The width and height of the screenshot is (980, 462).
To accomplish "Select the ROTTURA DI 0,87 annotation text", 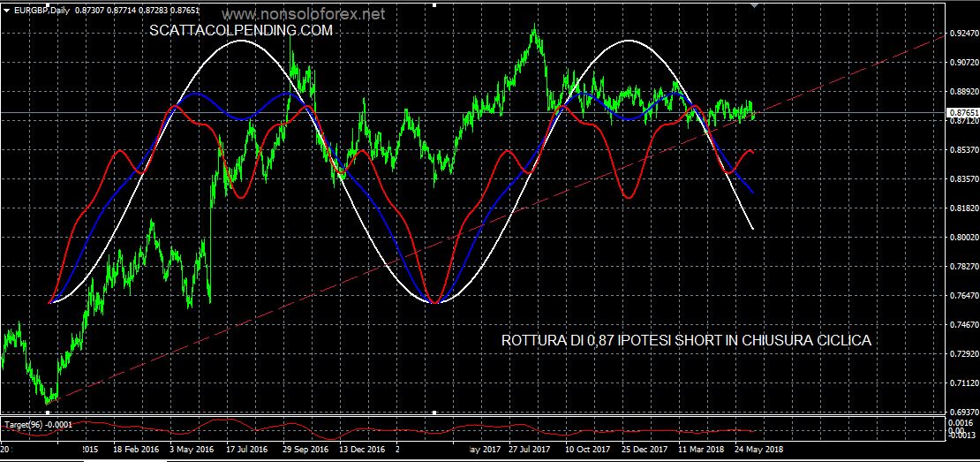I will pos(686,340).
